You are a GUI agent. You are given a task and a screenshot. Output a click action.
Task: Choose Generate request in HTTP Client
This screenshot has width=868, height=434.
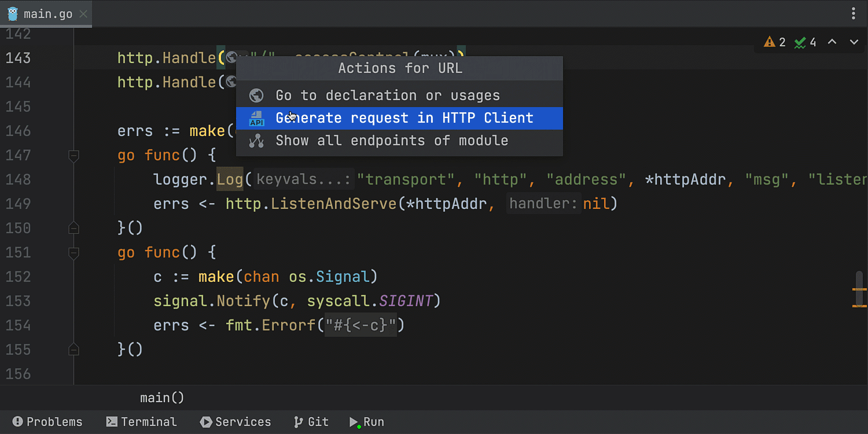404,118
